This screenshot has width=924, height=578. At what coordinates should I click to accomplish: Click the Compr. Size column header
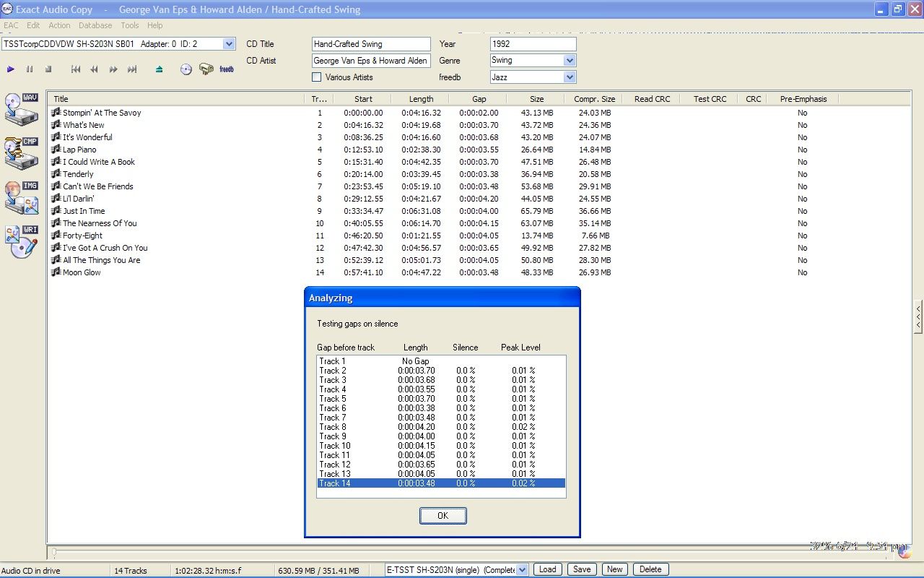tap(595, 99)
